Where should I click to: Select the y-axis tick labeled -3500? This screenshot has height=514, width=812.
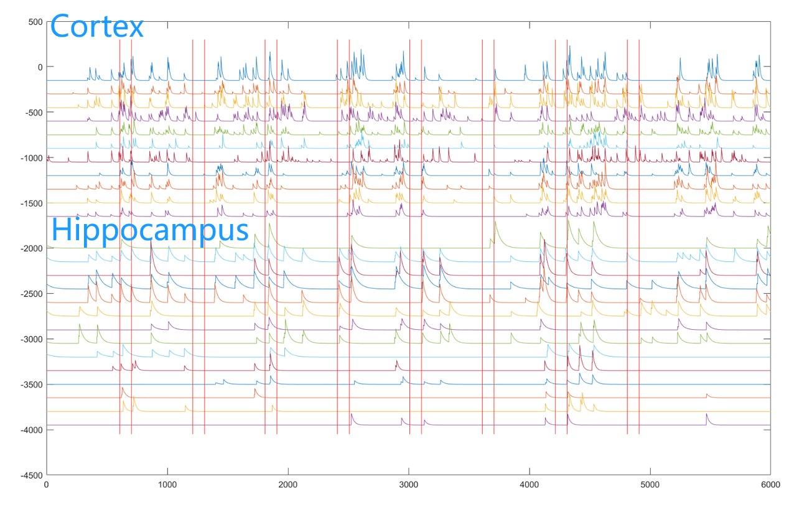click(x=31, y=385)
